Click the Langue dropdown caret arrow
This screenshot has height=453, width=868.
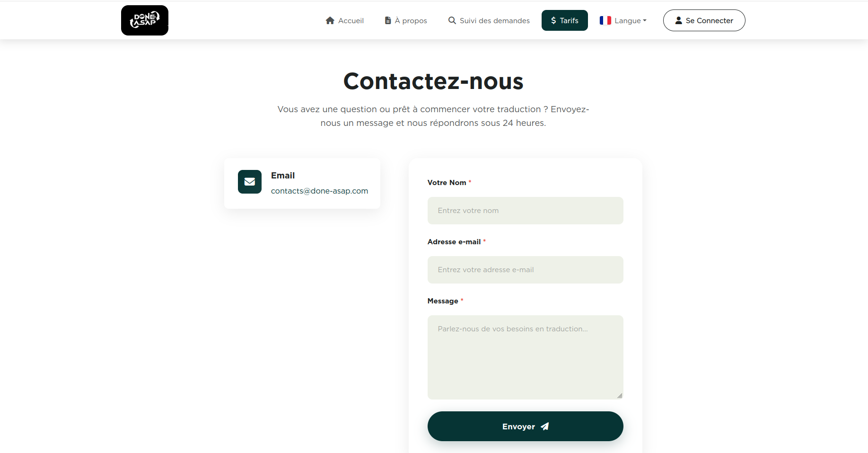[x=645, y=20]
